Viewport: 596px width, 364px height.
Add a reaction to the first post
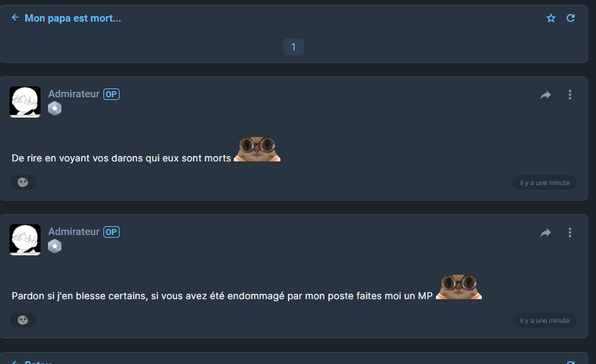(x=23, y=182)
